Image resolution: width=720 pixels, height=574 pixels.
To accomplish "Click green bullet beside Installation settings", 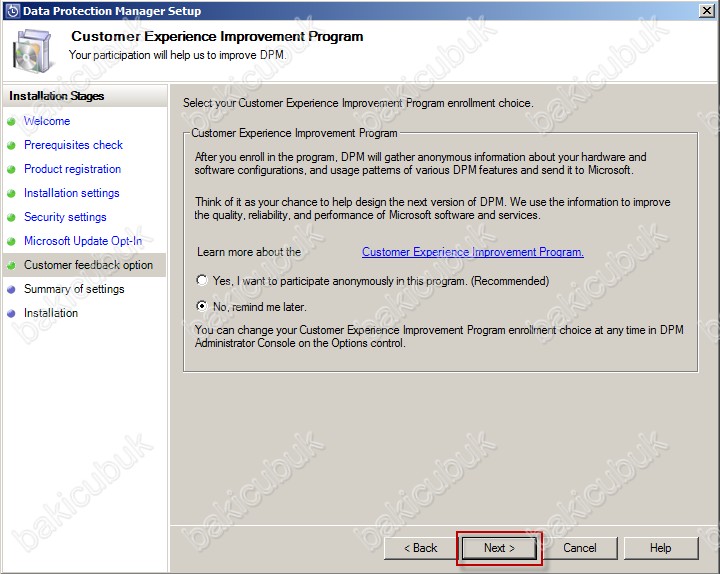I will click(x=11, y=194).
